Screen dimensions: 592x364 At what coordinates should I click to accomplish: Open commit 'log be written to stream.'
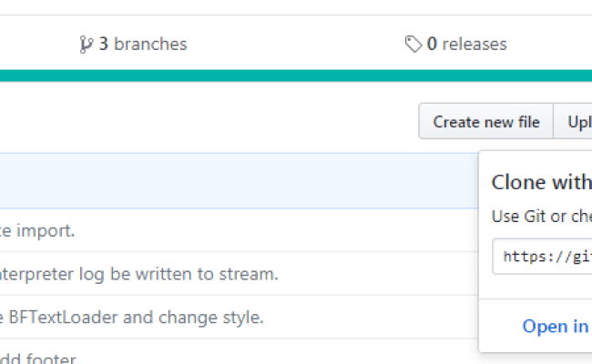tap(139, 274)
